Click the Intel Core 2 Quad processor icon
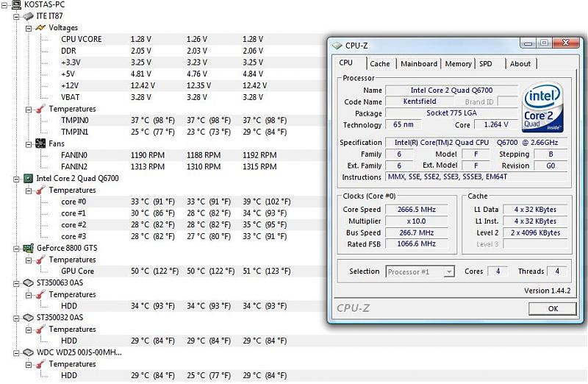Viewport: 588px width, 384px height. [28, 178]
